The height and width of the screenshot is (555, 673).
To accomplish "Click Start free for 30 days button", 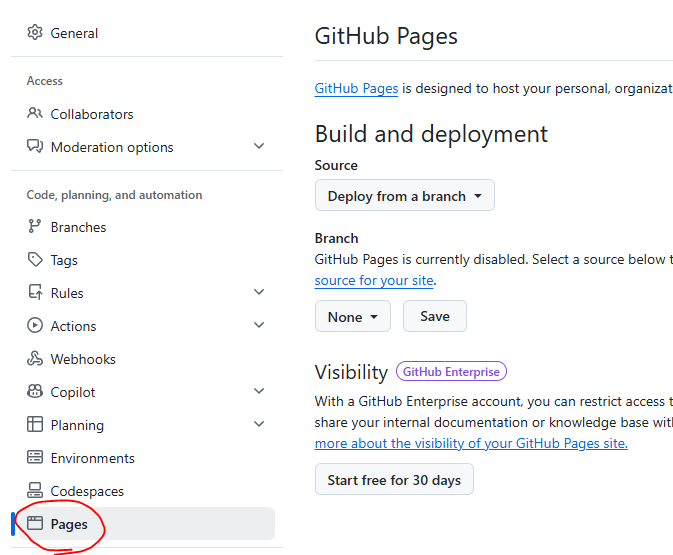I will [394, 479].
